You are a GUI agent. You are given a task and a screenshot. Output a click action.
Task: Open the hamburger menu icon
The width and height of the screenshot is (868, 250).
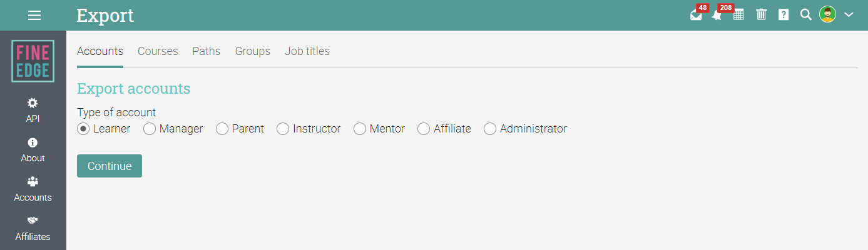pos(34,15)
